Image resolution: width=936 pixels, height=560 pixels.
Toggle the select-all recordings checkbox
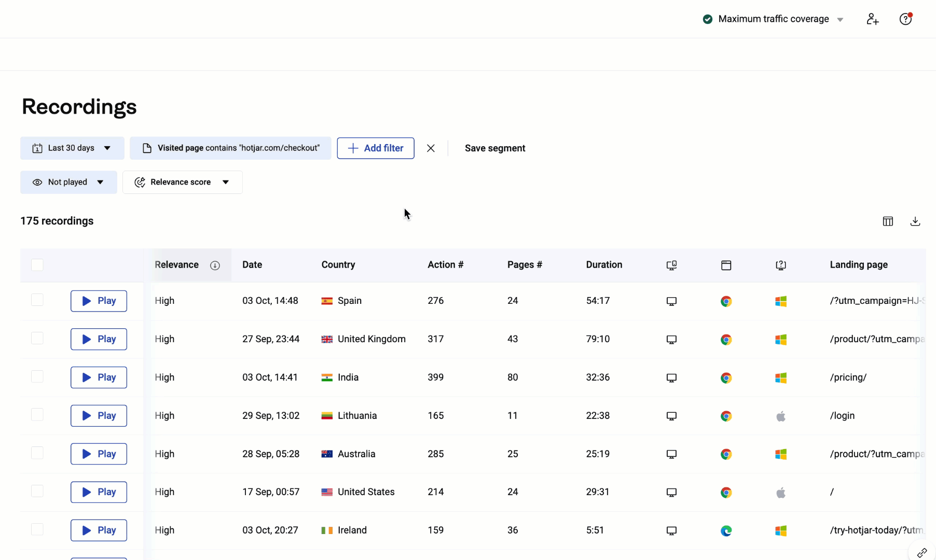[x=37, y=265]
